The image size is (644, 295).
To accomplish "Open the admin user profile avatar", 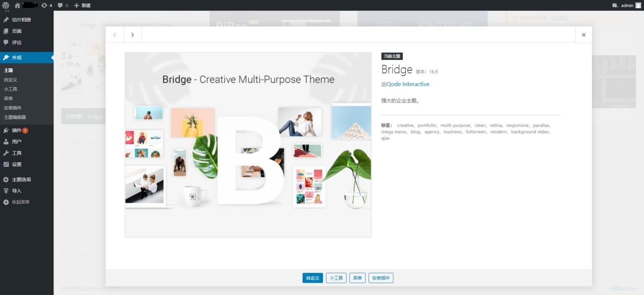I will point(638,5).
